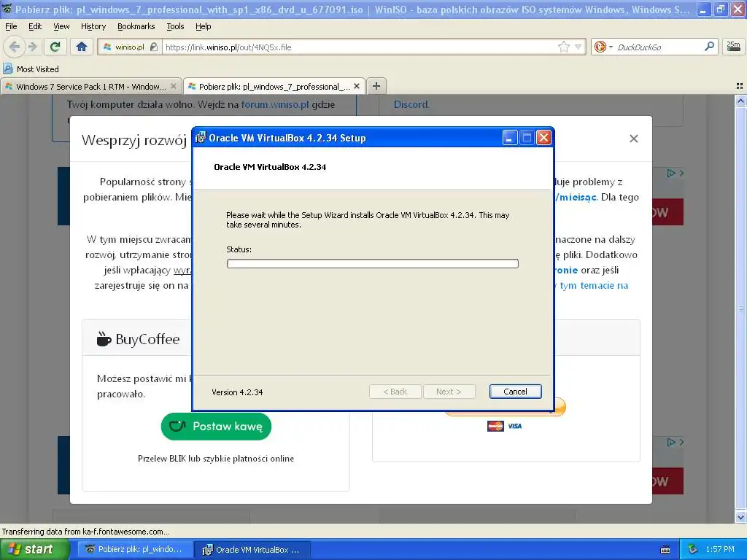The height and width of the screenshot is (560, 747).
Task: Switch to Windows 7 Service Pack 1 RTM tab
Action: [x=90, y=86]
